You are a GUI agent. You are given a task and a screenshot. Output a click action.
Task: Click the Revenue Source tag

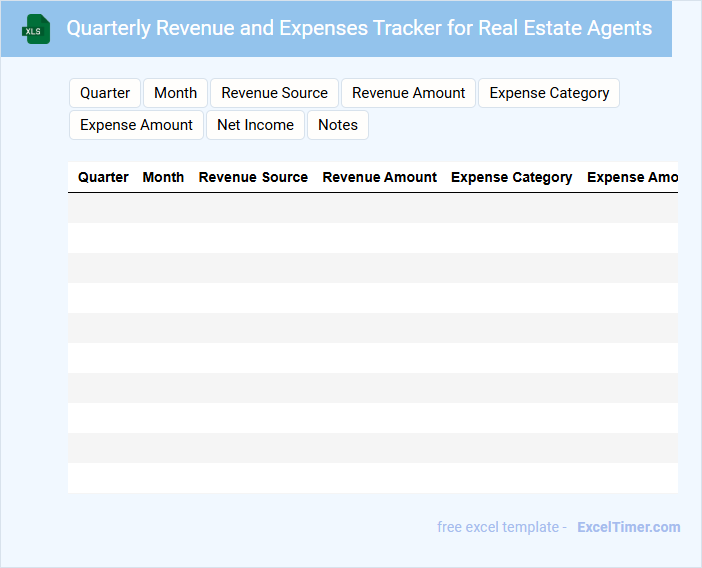[274, 93]
